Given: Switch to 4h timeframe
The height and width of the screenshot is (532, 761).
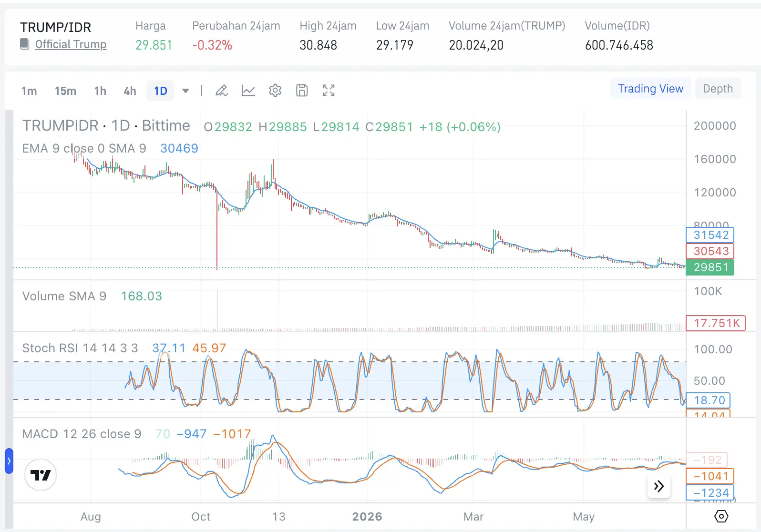Looking at the screenshot, I should [x=130, y=91].
